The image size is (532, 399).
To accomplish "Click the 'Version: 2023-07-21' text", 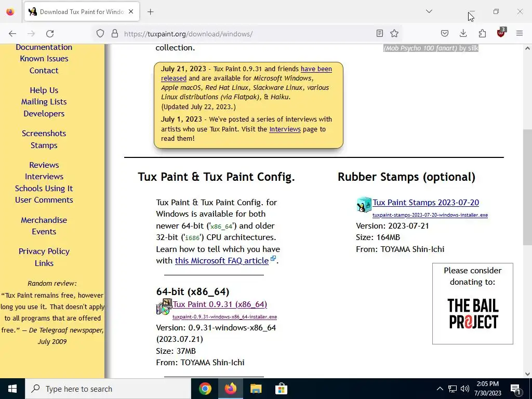I will coord(393,226).
